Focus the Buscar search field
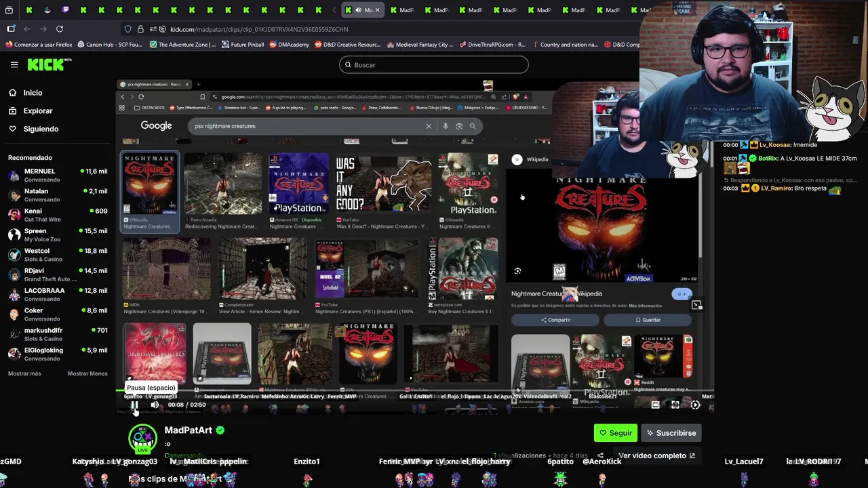868x488 pixels. 434,65
